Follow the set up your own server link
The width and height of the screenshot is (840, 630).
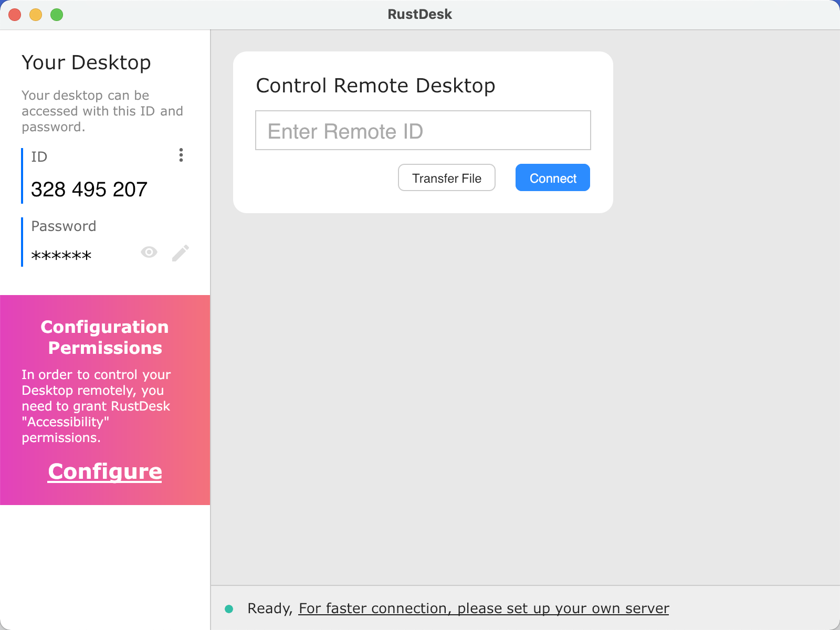click(483, 608)
